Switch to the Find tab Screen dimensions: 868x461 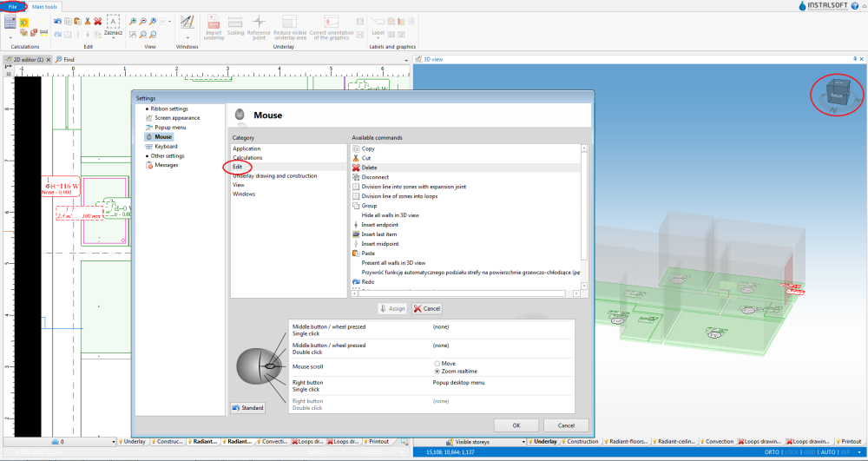[x=65, y=59]
